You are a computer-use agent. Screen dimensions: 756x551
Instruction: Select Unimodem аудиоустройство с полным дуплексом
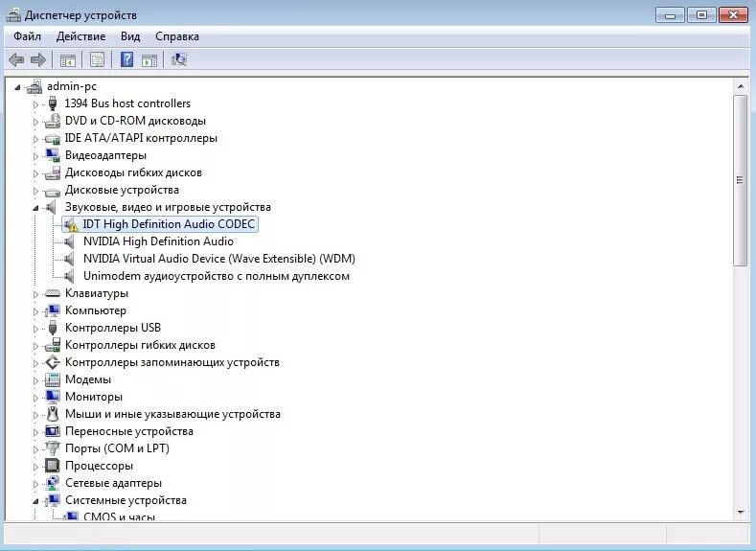coord(217,276)
